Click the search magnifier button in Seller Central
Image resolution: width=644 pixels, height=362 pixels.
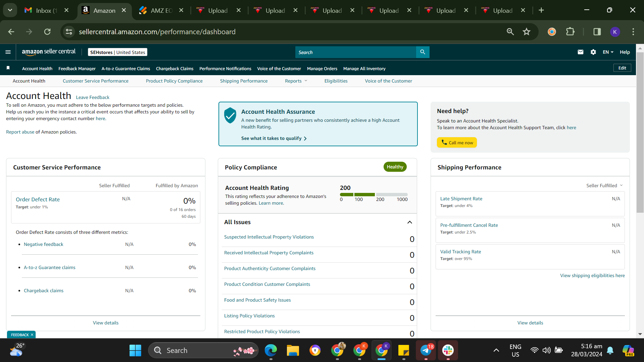(423, 52)
